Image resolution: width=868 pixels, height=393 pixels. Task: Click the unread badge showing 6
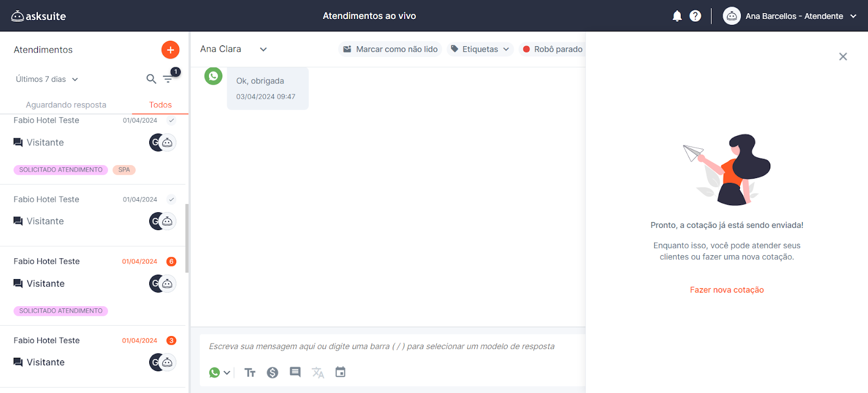point(171,262)
